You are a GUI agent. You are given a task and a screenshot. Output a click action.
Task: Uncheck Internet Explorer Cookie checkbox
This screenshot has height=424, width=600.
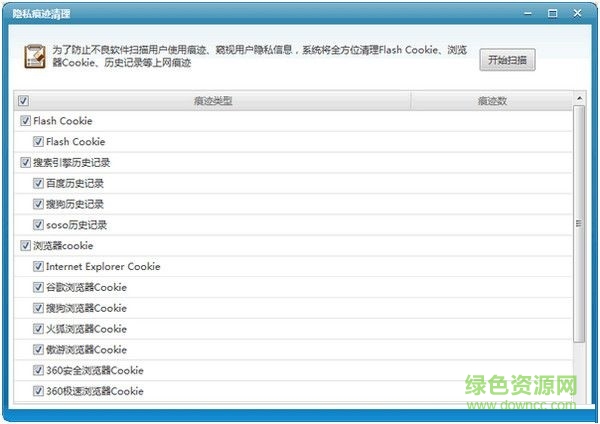click(38, 266)
